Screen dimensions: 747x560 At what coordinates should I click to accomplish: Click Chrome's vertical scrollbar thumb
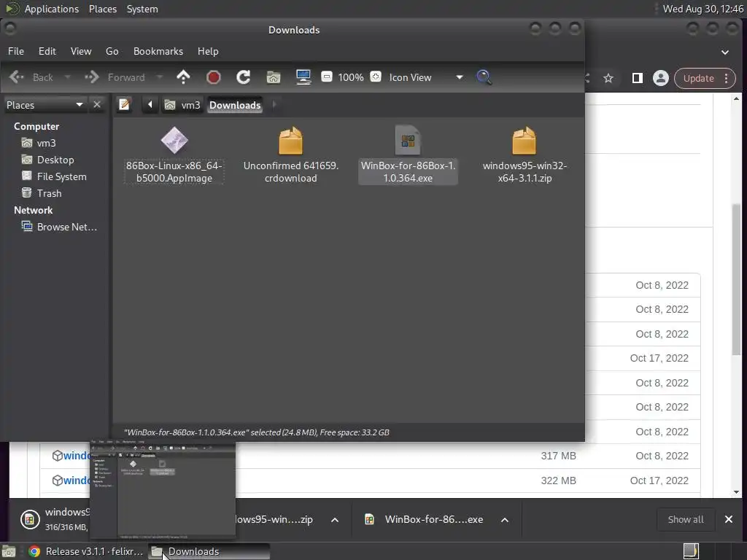737,279
